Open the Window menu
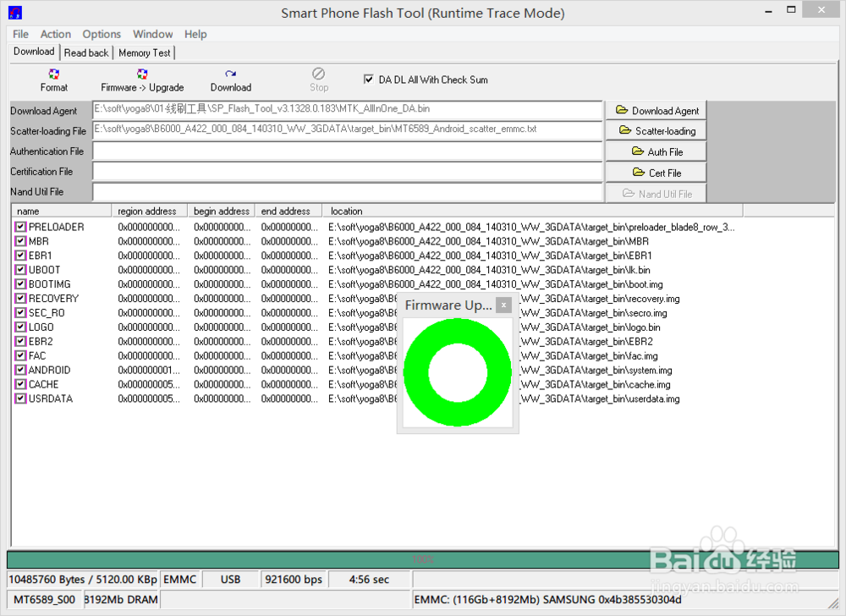 pos(152,34)
